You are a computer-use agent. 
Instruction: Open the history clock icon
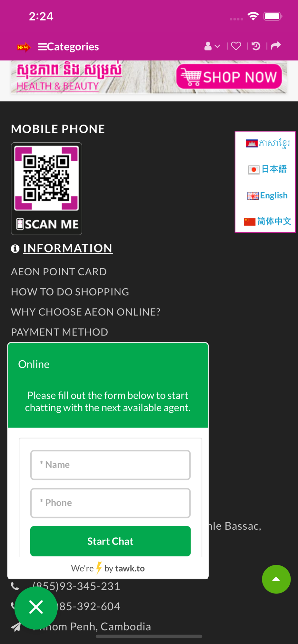[256, 46]
